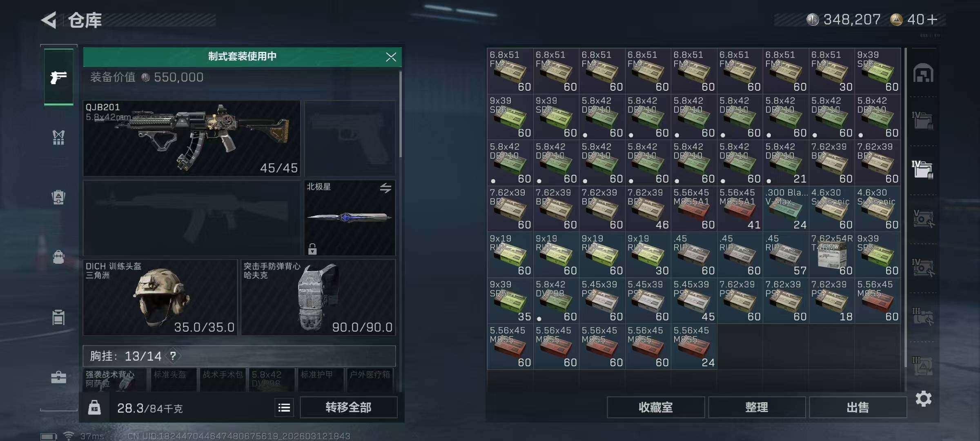Select the DICH 训练头盔 helmet slot
The image size is (980, 441).
[x=160, y=297]
